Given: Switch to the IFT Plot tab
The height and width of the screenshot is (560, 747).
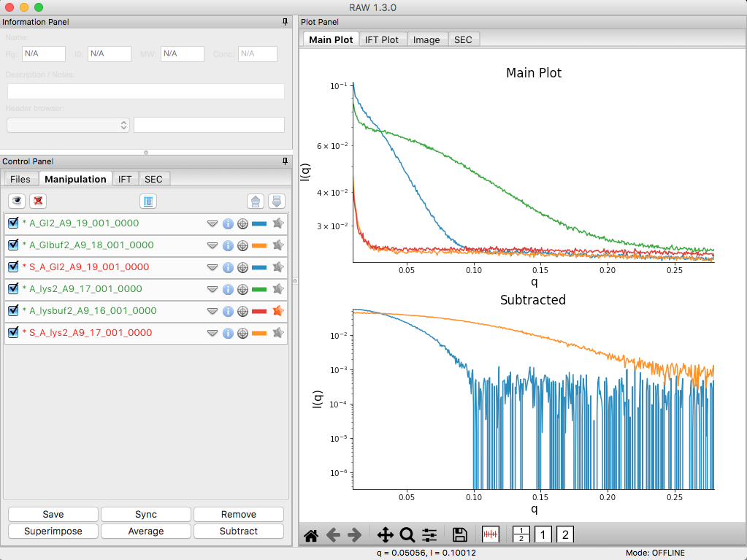Looking at the screenshot, I should click(x=382, y=40).
